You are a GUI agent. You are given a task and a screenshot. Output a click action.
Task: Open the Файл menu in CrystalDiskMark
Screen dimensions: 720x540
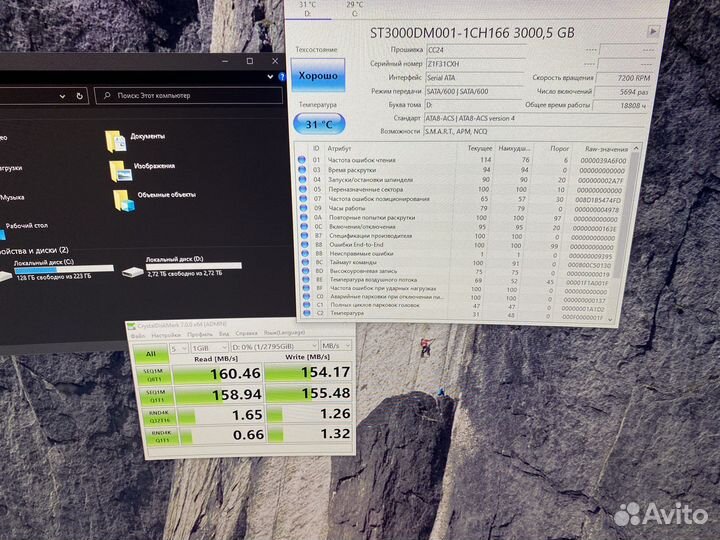point(138,336)
